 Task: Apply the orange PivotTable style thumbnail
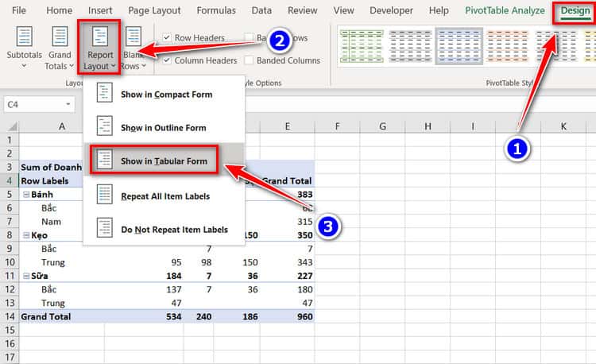[508, 46]
